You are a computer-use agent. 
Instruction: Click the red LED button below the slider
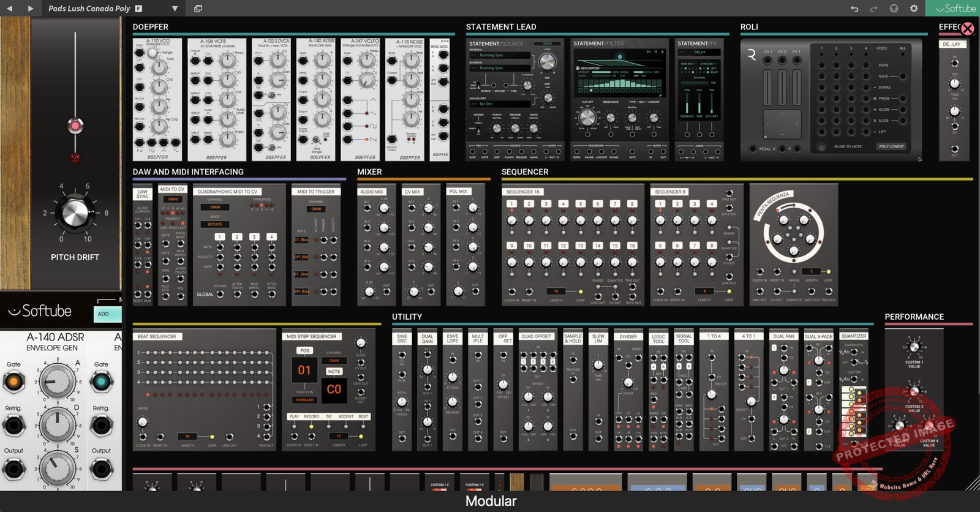(75, 158)
